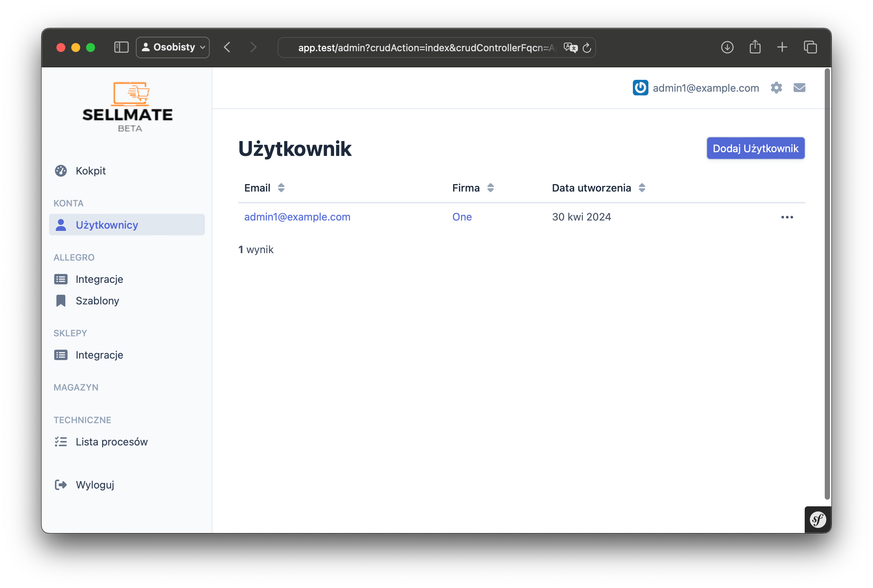Click the Szablony bookmark icon
This screenshot has height=588, width=873.
pyautogui.click(x=61, y=300)
